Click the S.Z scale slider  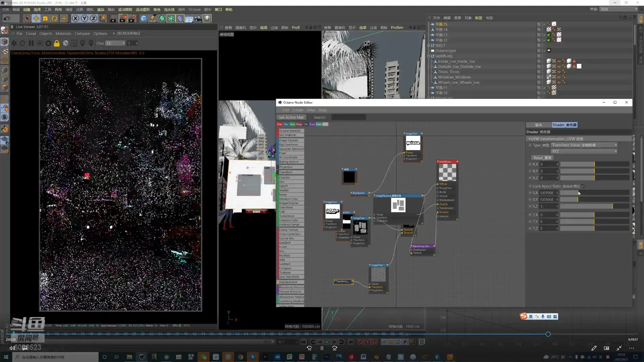(594, 206)
